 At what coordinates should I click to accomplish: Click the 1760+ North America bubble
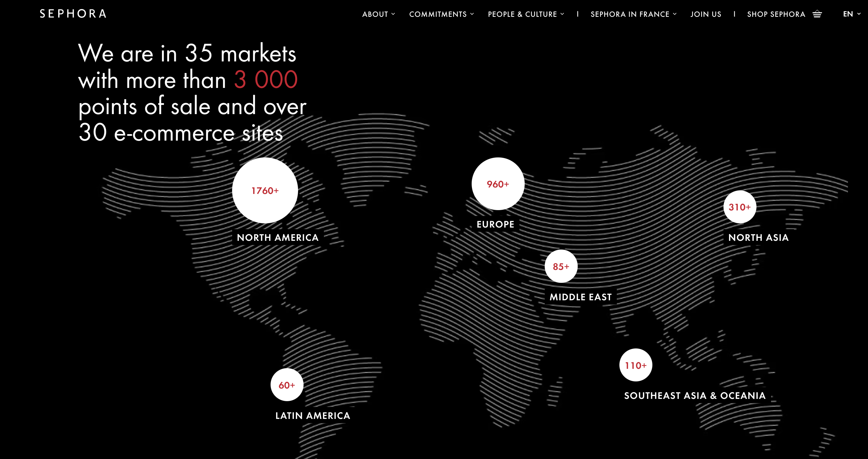[265, 190]
